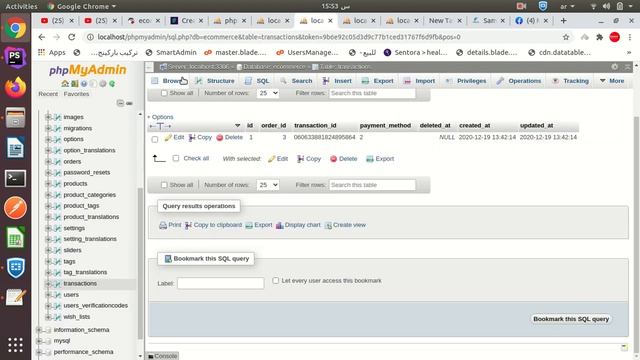
Task: Open Activities overview
Action: pyautogui.click(x=21, y=6)
